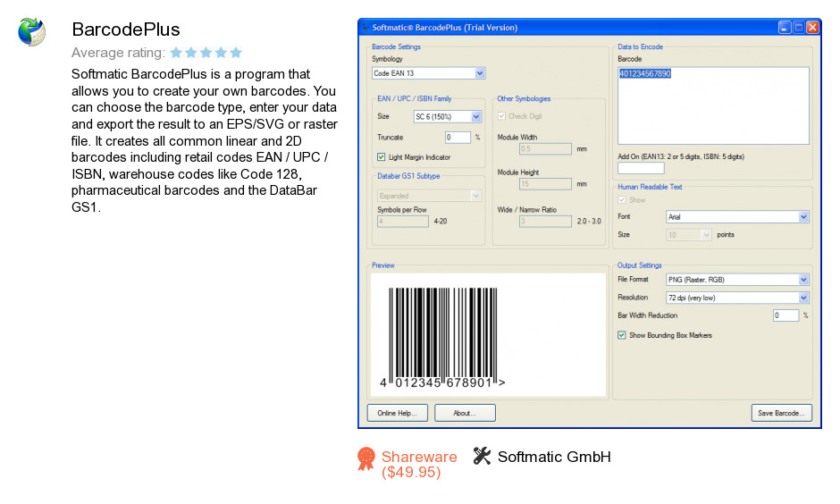Click the 'Average rating:' text

click(x=118, y=53)
